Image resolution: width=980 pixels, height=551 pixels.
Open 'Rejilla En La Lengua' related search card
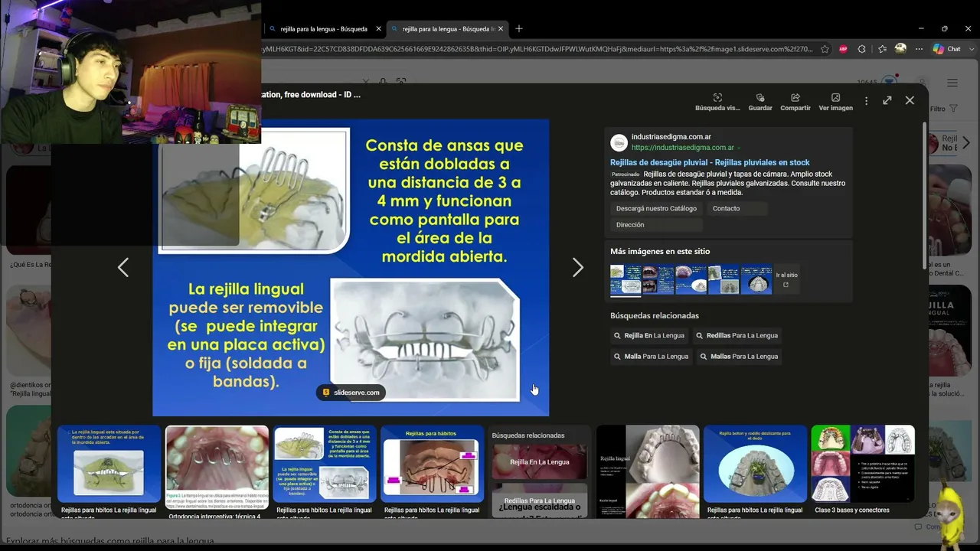point(540,461)
